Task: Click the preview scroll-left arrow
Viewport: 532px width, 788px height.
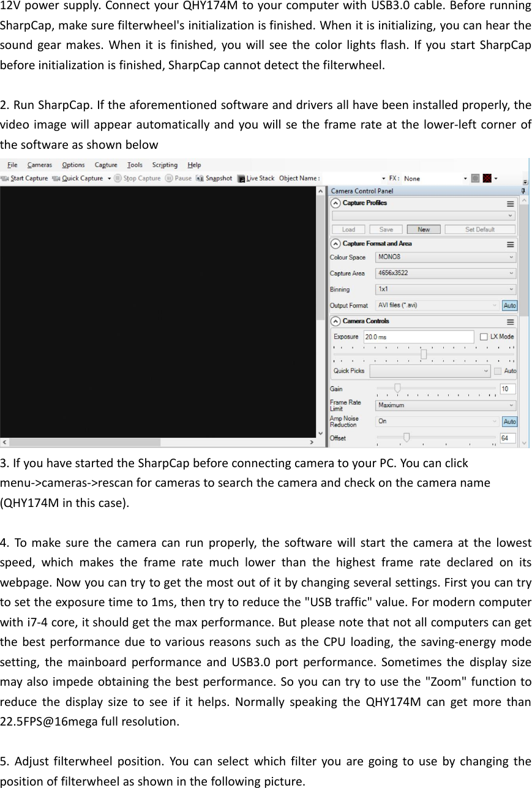Action: [4, 442]
